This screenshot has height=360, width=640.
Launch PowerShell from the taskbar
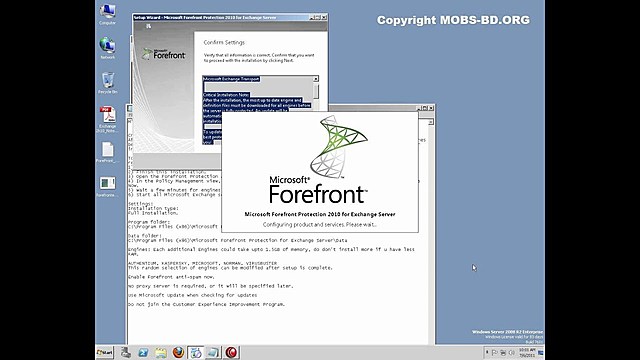[x=143, y=352]
